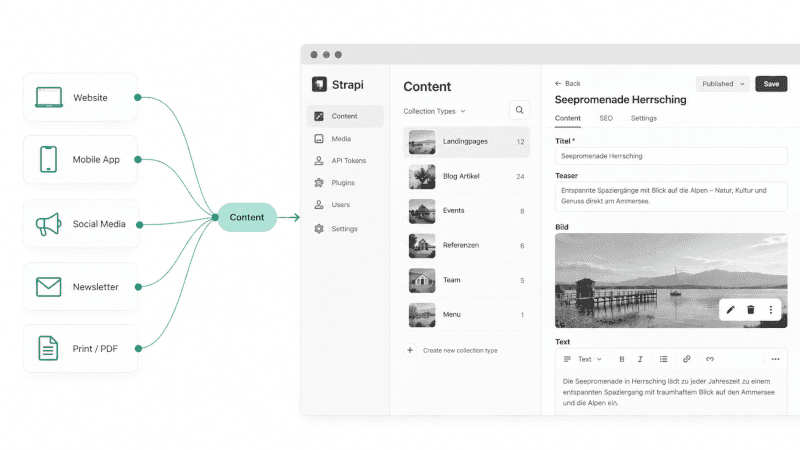Insert a bulleted list in editor

click(663, 359)
